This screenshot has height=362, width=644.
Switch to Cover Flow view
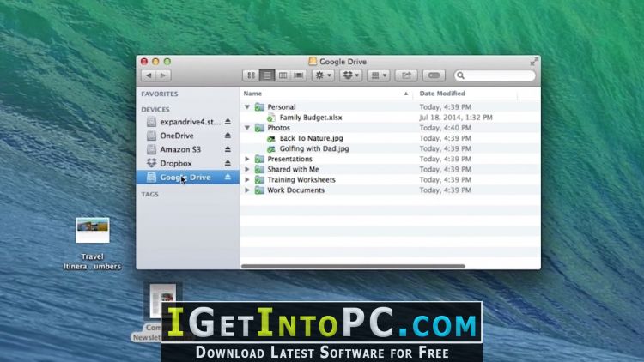[x=299, y=75]
